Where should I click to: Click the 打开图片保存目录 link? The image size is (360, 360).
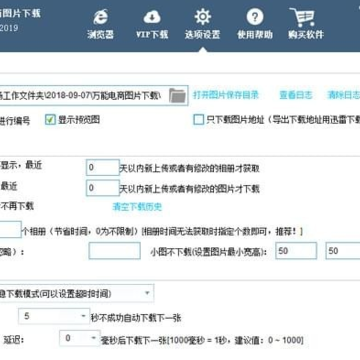pyautogui.click(x=226, y=95)
